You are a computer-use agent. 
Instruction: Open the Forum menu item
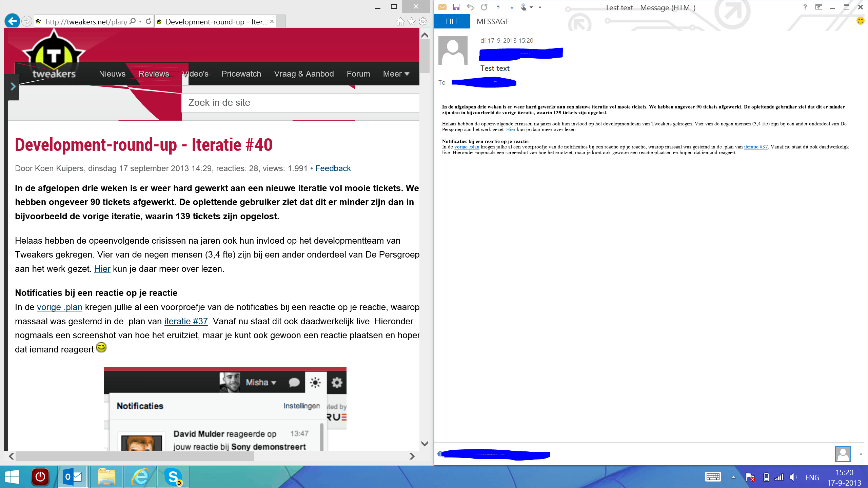[358, 74]
